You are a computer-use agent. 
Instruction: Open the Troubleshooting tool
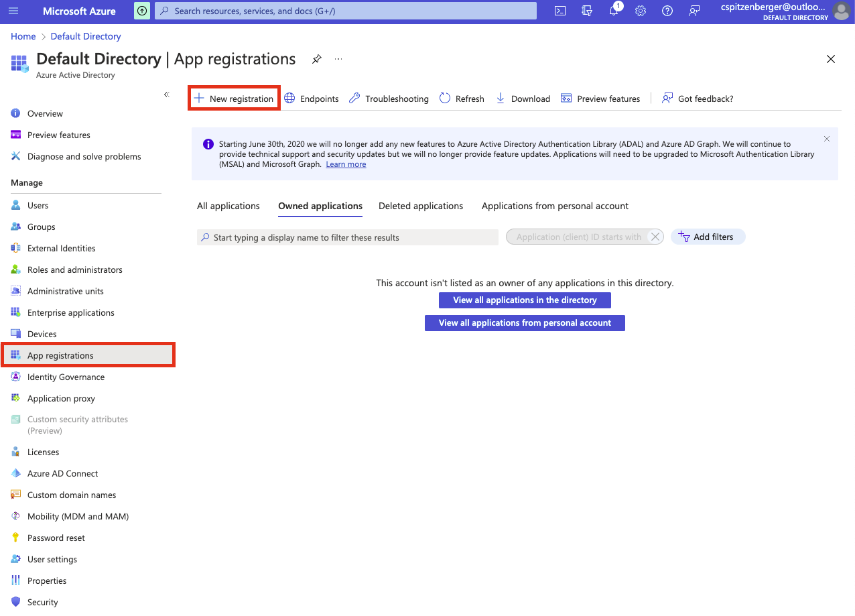coord(389,99)
